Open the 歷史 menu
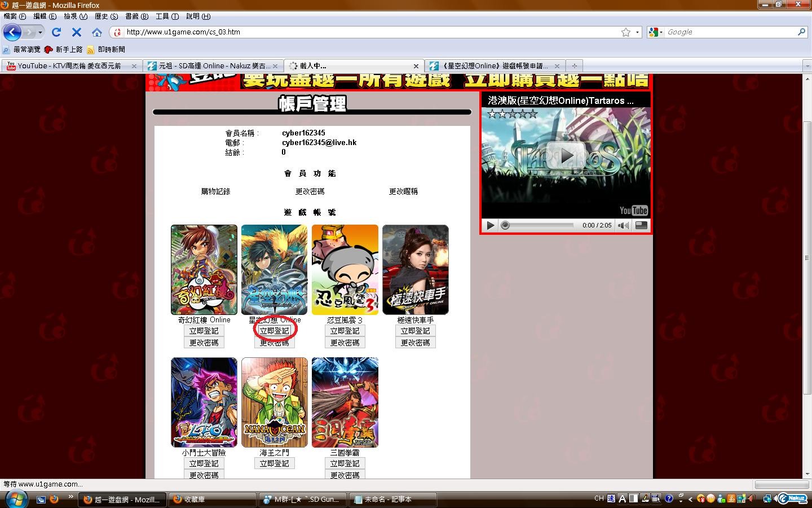Image resolution: width=812 pixels, height=508 pixels. pos(106,16)
